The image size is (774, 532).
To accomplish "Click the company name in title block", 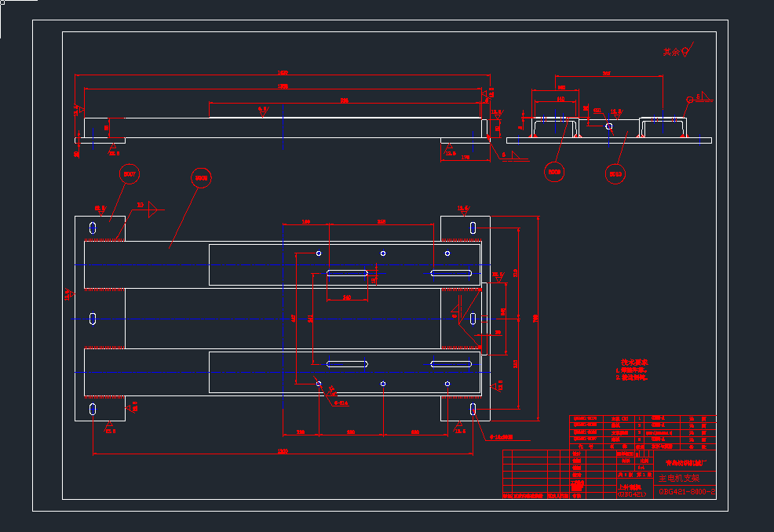I will pyautogui.click(x=687, y=463).
